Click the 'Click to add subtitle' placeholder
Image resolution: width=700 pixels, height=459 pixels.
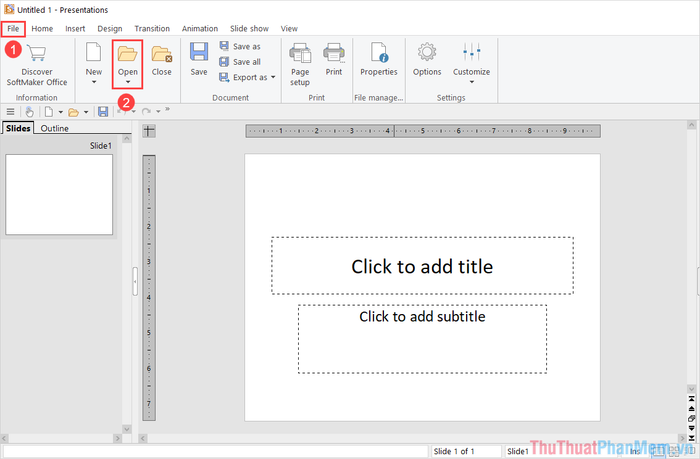click(422, 339)
